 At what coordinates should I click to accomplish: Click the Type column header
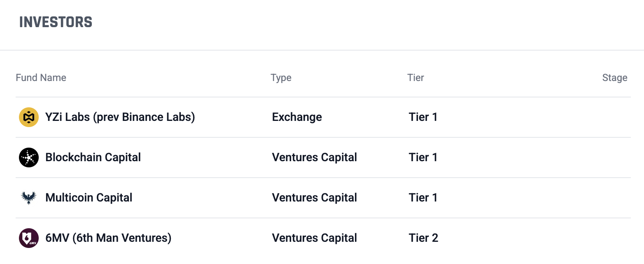click(281, 78)
